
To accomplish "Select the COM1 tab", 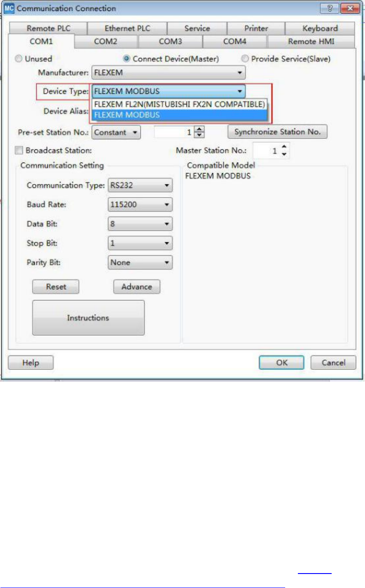I will 41,42.
